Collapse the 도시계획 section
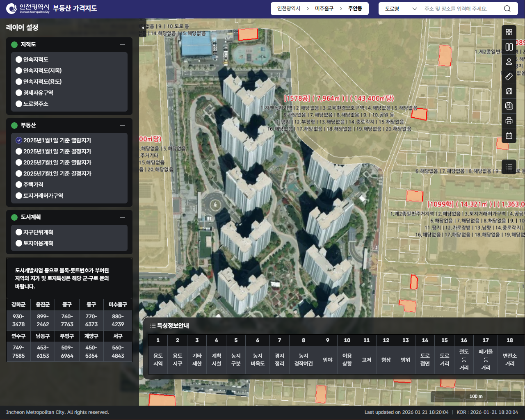Screen dimensions: 525x420 tap(123, 217)
